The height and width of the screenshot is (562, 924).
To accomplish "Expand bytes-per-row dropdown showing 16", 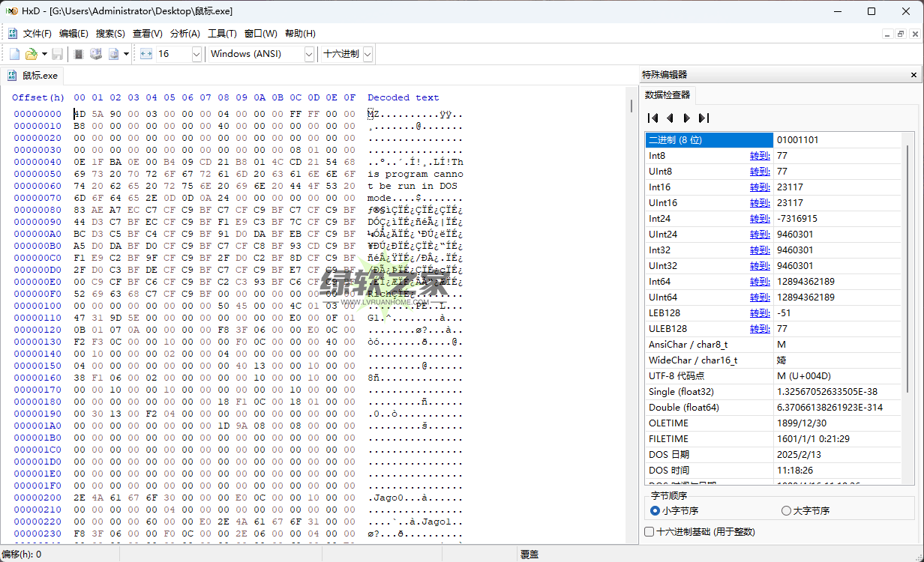I will click(196, 54).
